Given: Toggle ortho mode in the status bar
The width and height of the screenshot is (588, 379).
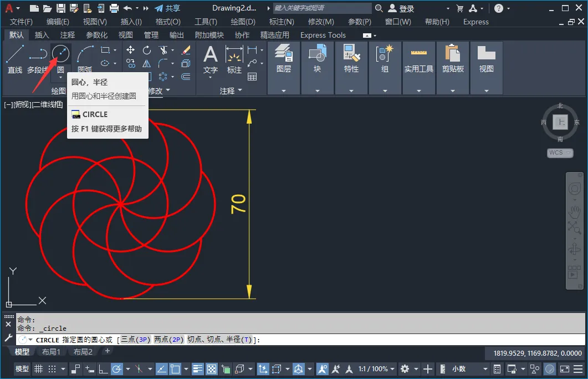Looking at the screenshot, I should tap(103, 369).
